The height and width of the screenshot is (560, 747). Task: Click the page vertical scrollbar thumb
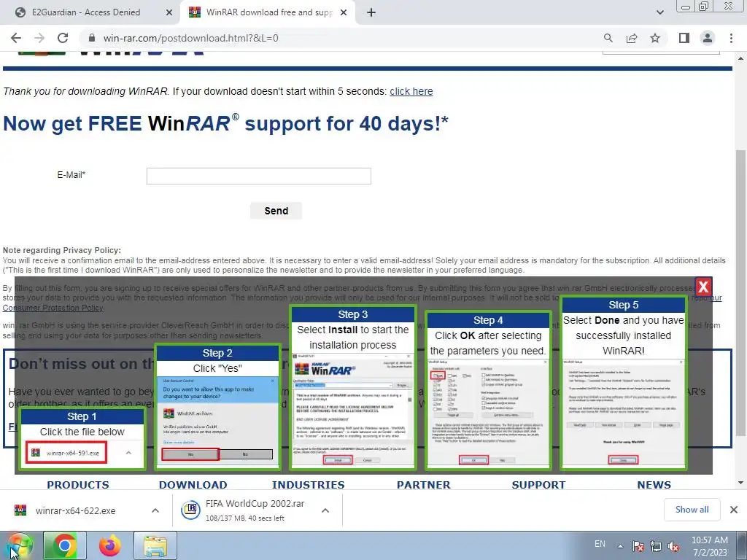tap(740, 293)
